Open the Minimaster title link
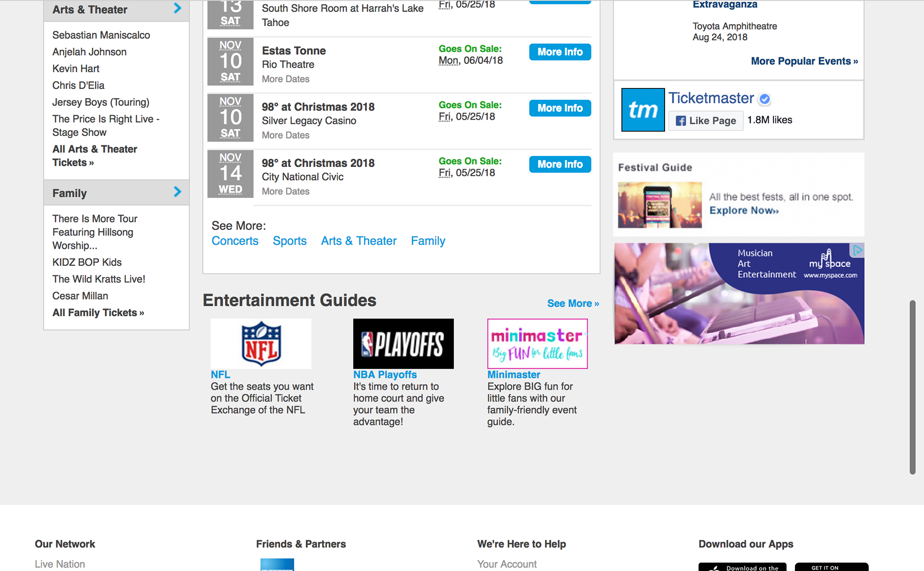 coord(513,375)
